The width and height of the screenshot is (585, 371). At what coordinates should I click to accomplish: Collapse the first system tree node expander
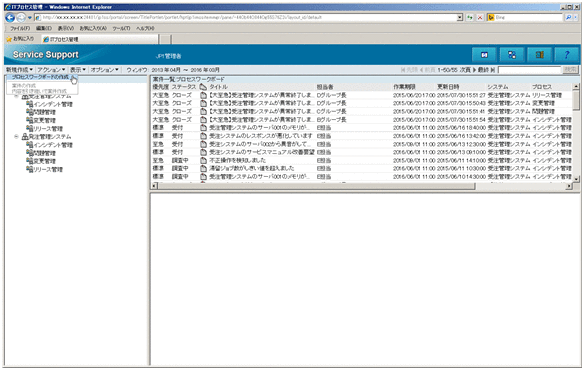click(16, 96)
